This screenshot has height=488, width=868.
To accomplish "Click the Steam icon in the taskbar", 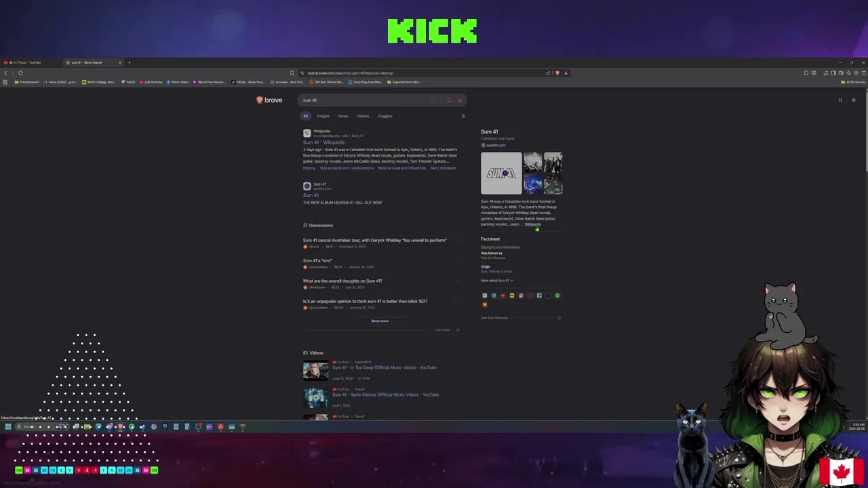I will pyautogui.click(x=142, y=427).
